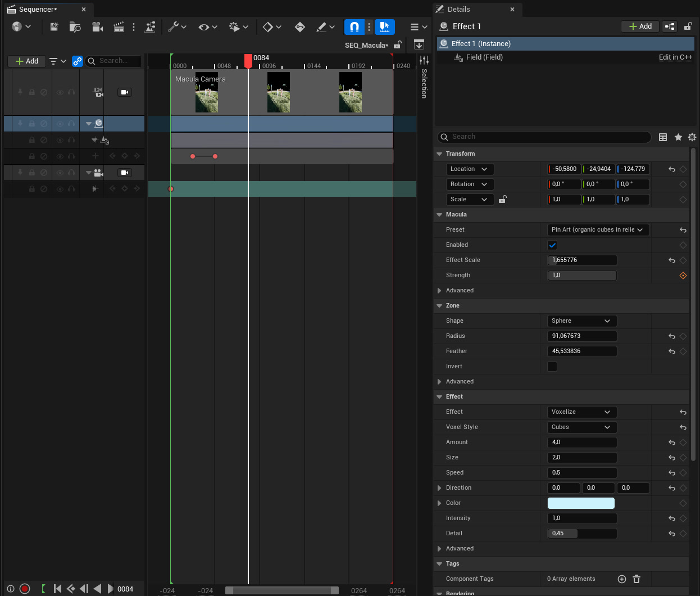
Task: Check the Invert checkbox
Action: (x=552, y=367)
